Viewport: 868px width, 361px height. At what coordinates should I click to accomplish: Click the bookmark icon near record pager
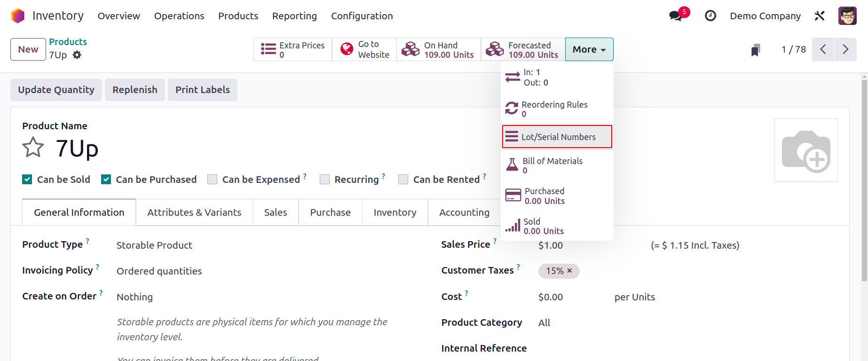point(756,50)
